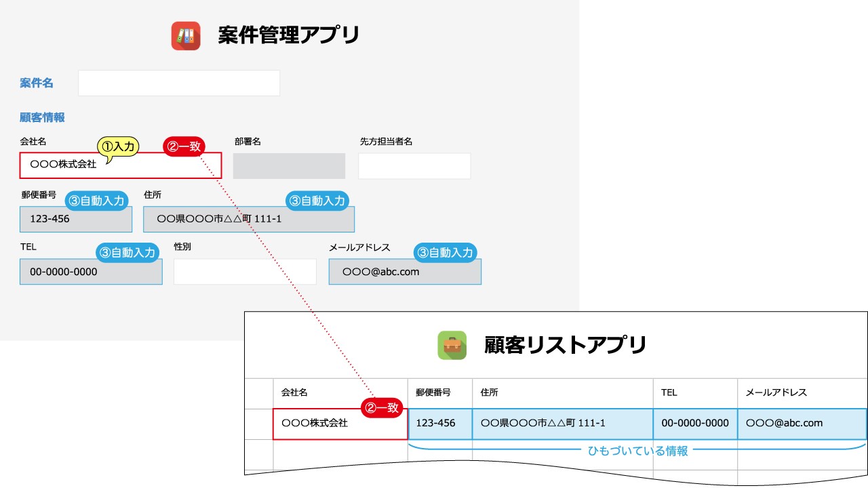Select the 住所 column header in customer list
The height and width of the screenshot is (488, 868).
click(x=563, y=393)
